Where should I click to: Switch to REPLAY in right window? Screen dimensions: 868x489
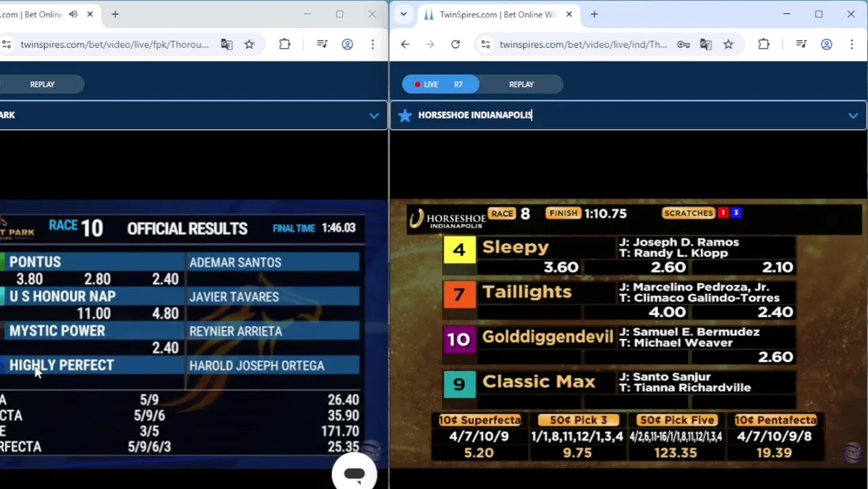click(x=522, y=84)
